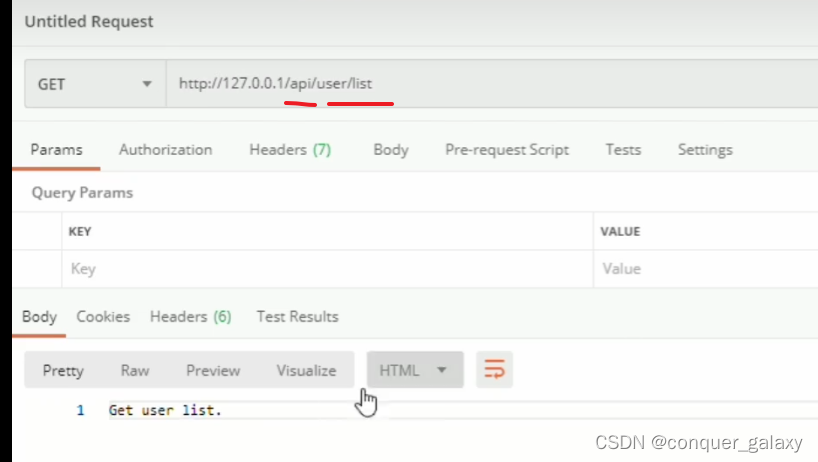Open the Tests tab
Image resolution: width=818 pixels, height=462 pixels.
(x=623, y=150)
